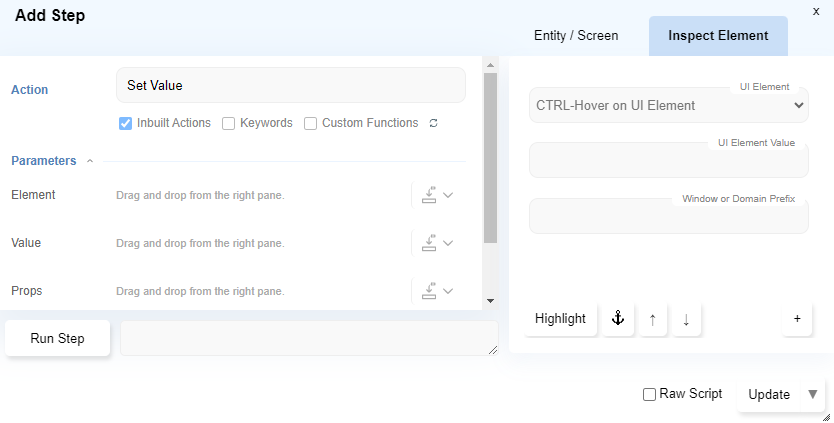Click the refresh icon beside Custom Functions
This screenshot has width=834, height=423.
(433, 124)
